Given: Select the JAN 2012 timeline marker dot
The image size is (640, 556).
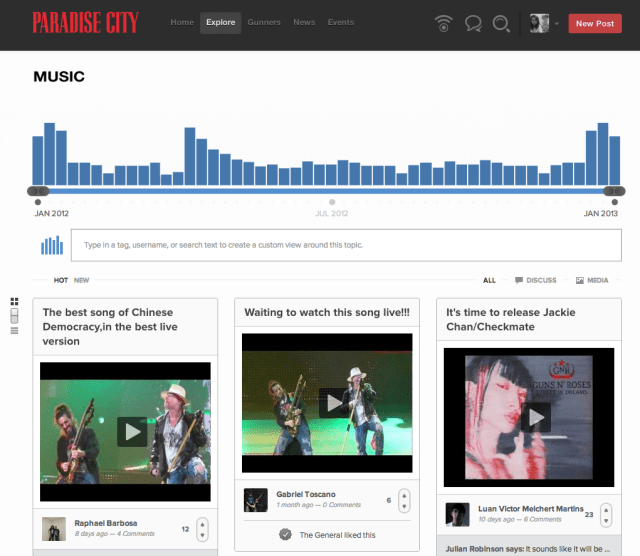Looking at the screenshot, I should (38, 202).
